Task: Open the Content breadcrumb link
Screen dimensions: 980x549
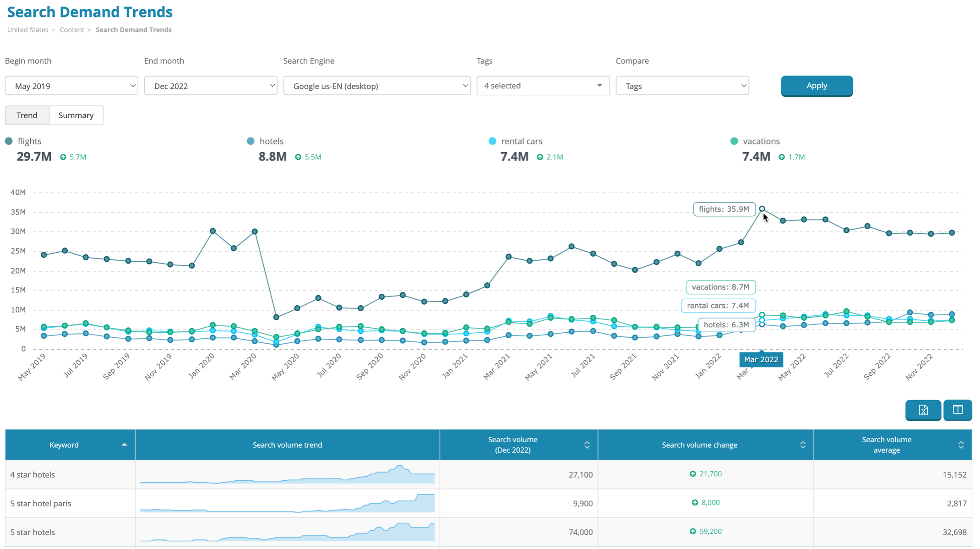Action: tap(72, 30)
